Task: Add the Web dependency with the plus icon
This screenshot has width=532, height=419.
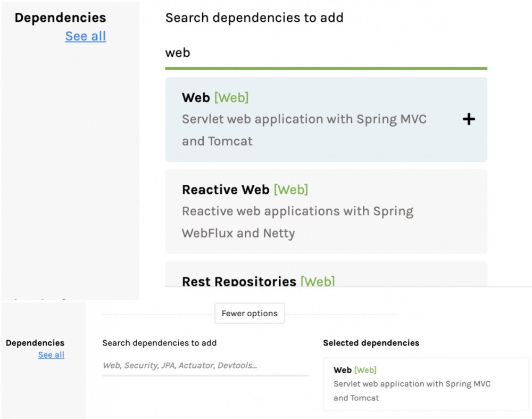Action: [x=469, y=119]
